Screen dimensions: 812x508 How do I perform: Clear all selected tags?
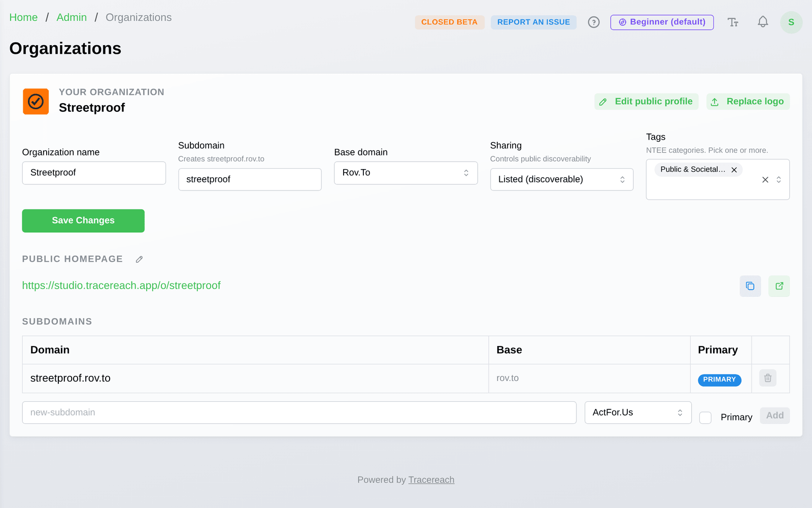click(765, 179)
